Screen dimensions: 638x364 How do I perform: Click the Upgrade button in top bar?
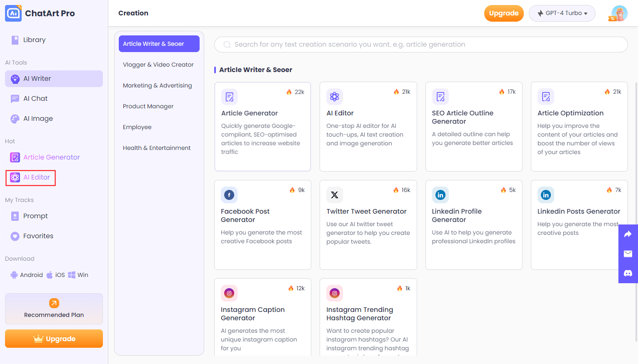point(504,13)
